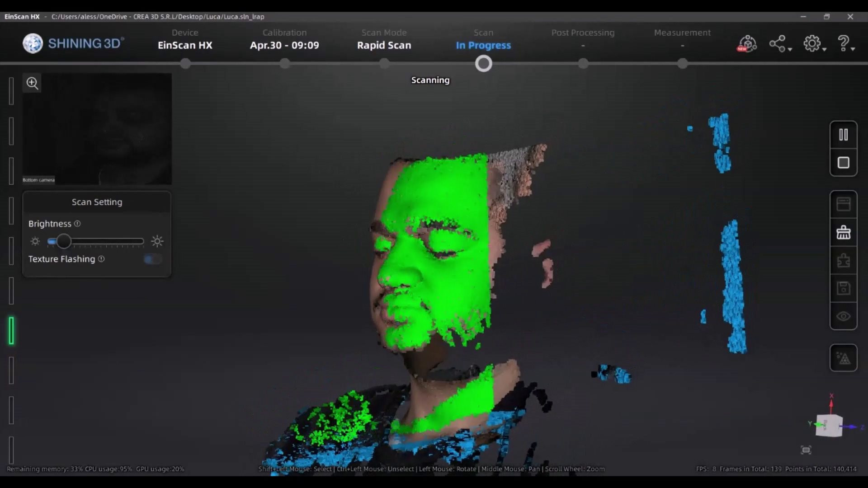This screenshot has height=488, width=868.
Task: Toggle the eye visibility icon
Action: coord(843,316)
